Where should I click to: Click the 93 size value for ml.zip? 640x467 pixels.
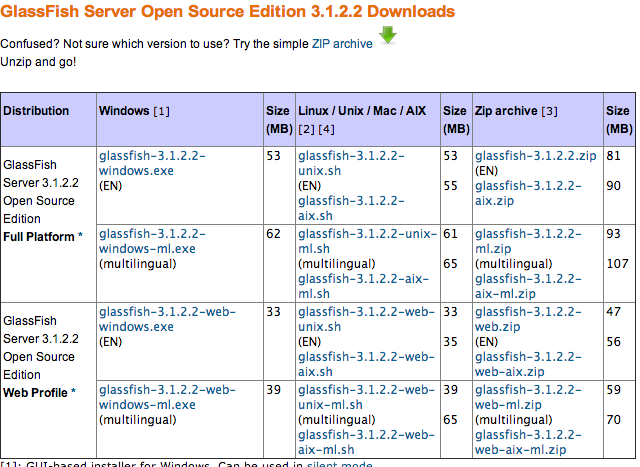point(613,234)
